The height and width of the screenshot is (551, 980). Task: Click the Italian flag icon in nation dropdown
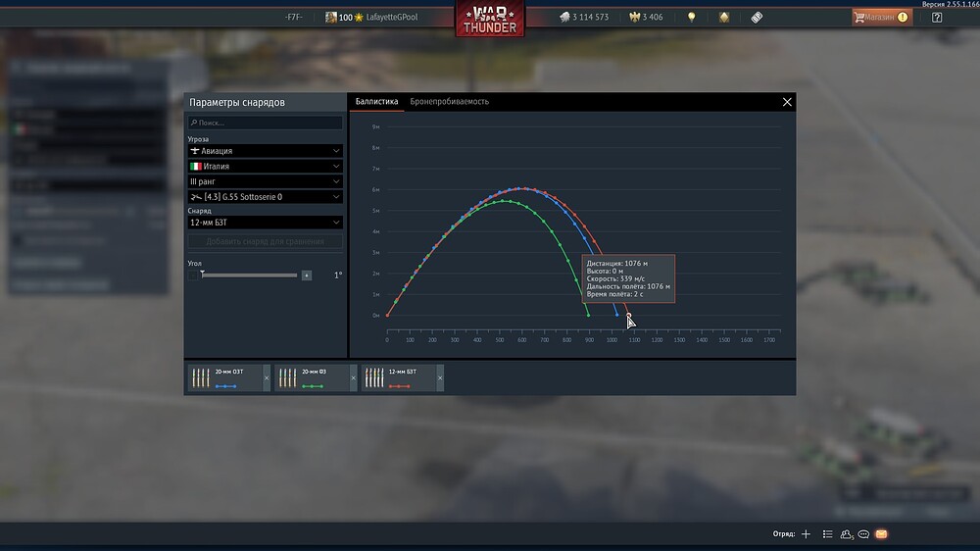point(196,167)
